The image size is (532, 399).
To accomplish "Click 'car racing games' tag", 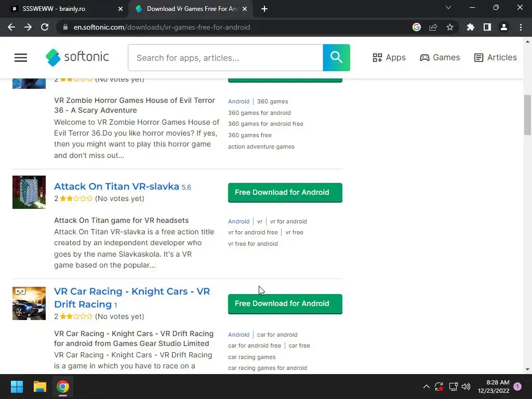I will pyautogui.click(x=252, y=357).
